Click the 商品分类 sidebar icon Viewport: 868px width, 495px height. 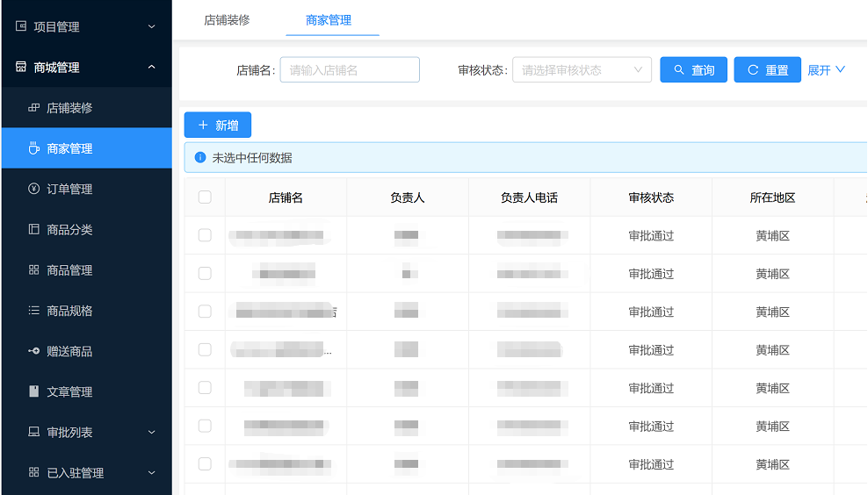34,229
